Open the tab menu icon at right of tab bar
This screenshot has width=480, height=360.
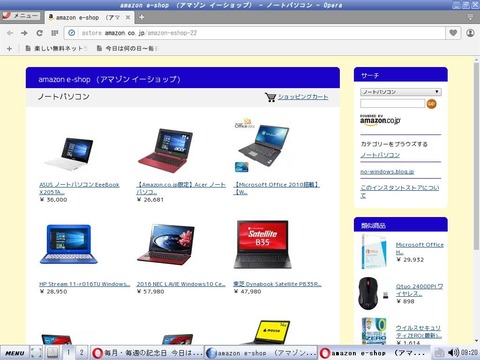(470, 17)
